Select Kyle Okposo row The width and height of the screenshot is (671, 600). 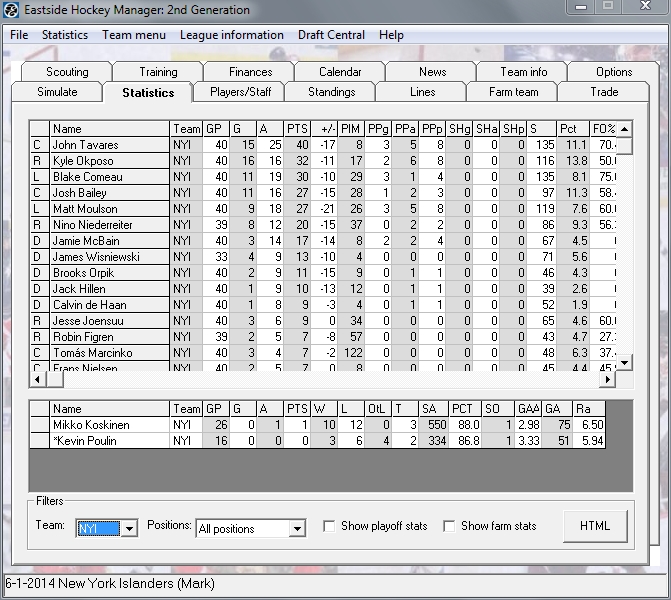pos(323,161)
